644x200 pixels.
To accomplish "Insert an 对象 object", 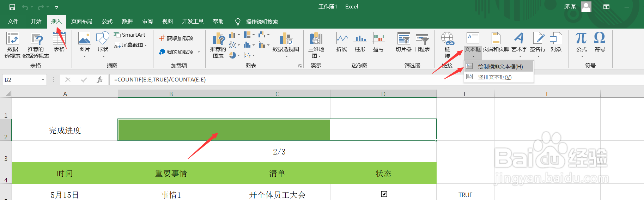I will click(556, 42).
